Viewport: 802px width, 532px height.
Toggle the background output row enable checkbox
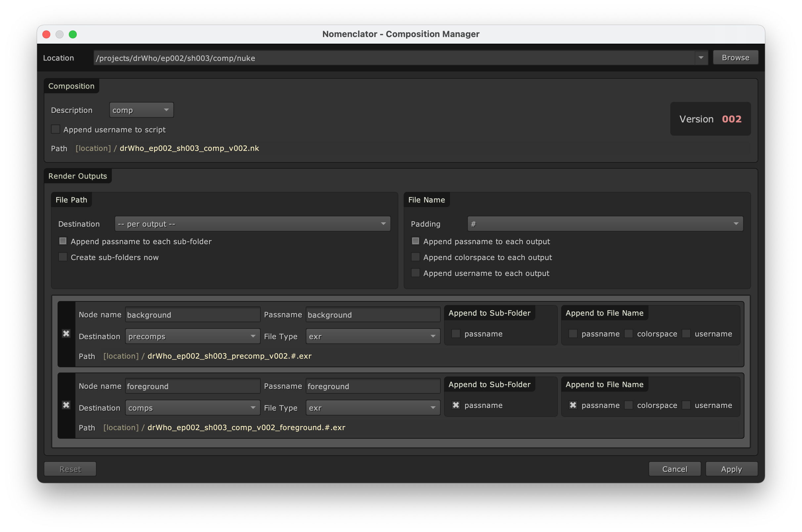click(66, 334)
